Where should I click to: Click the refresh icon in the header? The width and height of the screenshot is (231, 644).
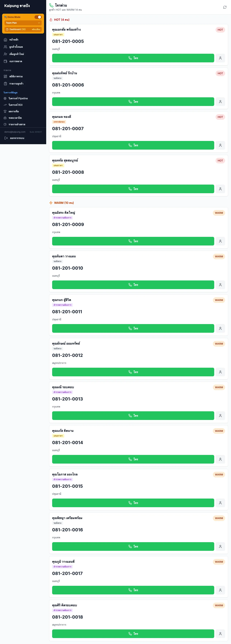pyautogui.click(x=225, y=7)
